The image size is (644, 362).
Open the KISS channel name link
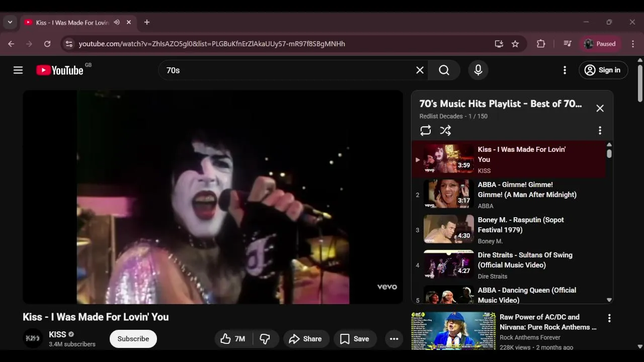(57, 334)
